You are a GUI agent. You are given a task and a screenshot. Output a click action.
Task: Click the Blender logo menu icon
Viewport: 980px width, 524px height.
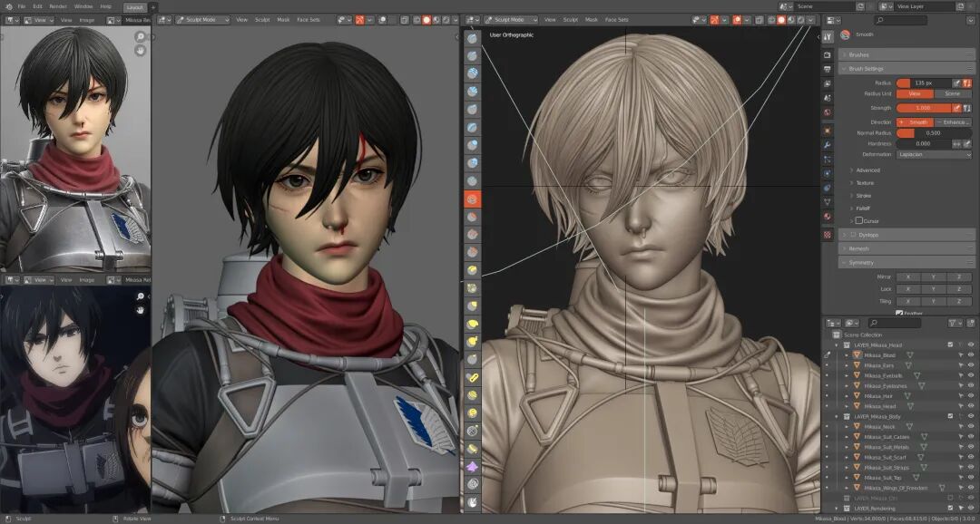click(7, 6)
